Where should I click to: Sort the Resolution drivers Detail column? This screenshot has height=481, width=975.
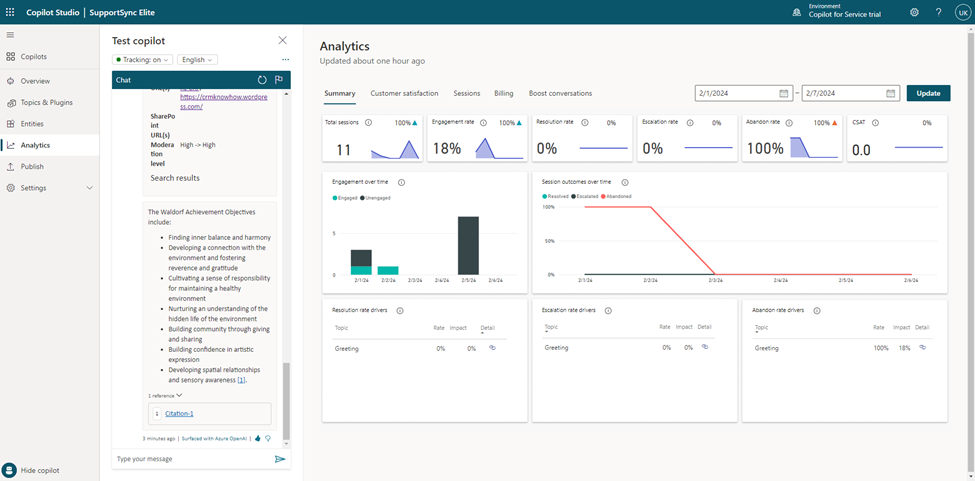488,329
